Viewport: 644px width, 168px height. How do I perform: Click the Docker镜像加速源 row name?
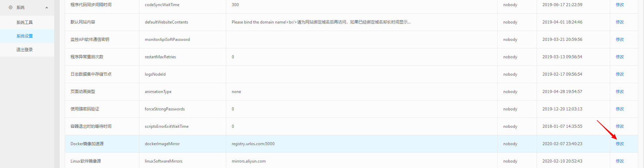tap(87, 144)
